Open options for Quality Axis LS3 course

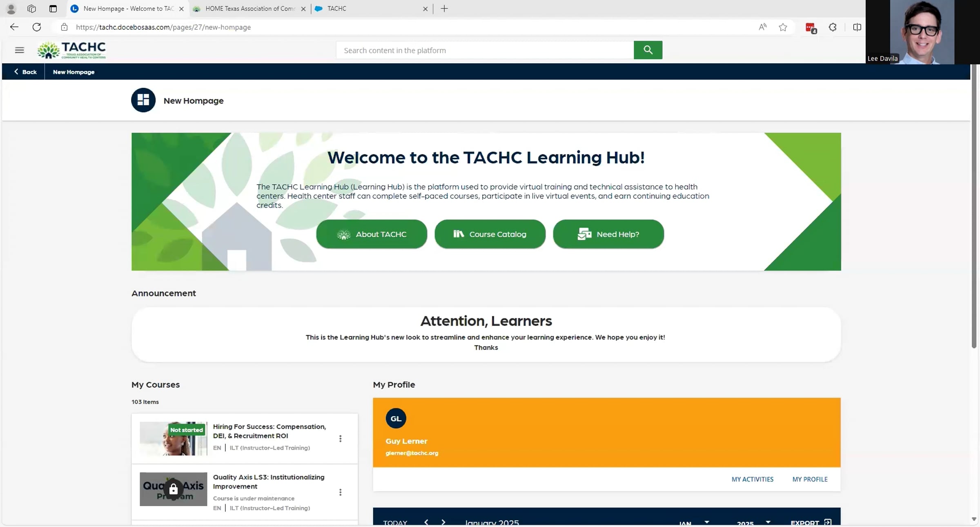click(341, 492)
